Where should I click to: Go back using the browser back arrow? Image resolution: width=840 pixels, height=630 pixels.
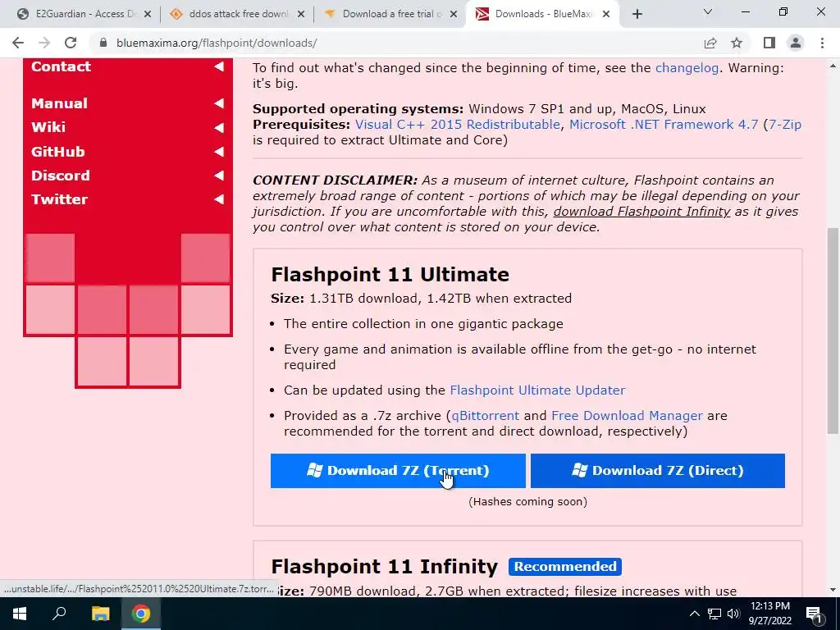(x=18, y=43)
